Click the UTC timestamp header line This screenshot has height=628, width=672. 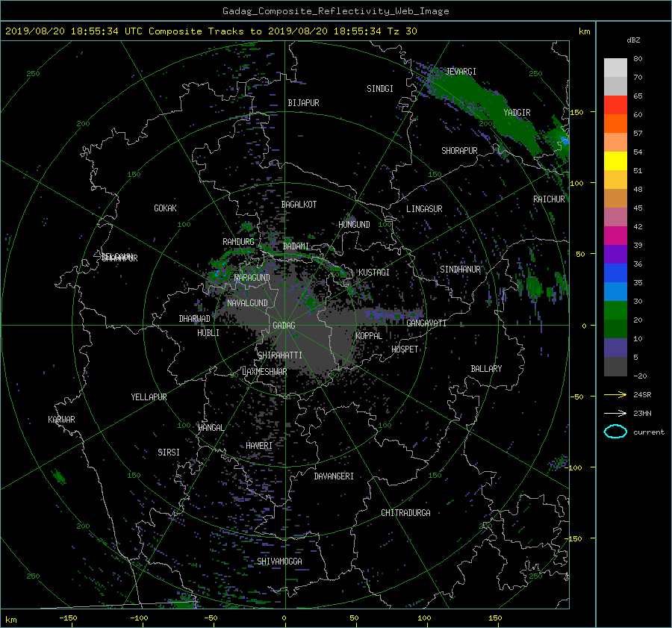[211, 31]
